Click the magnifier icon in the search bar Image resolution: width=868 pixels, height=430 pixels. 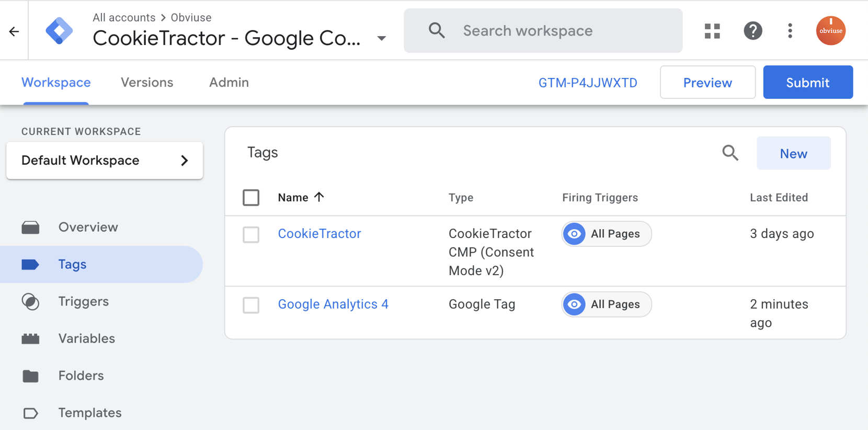click(x=437, y=31)
